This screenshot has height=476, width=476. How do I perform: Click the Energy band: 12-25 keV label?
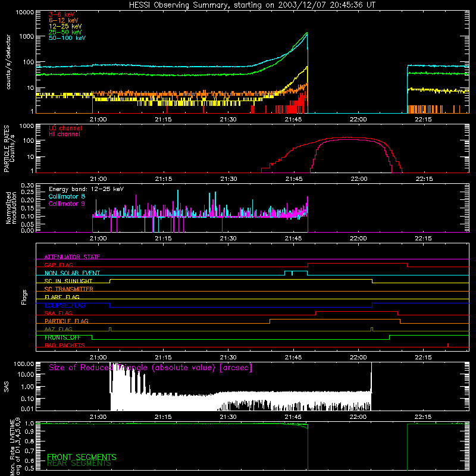pyautogui.click(x=86, y=189)
